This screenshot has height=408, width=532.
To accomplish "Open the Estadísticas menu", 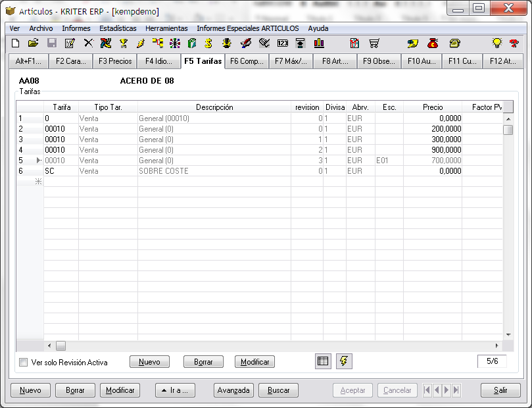I will tap(118, 28).
